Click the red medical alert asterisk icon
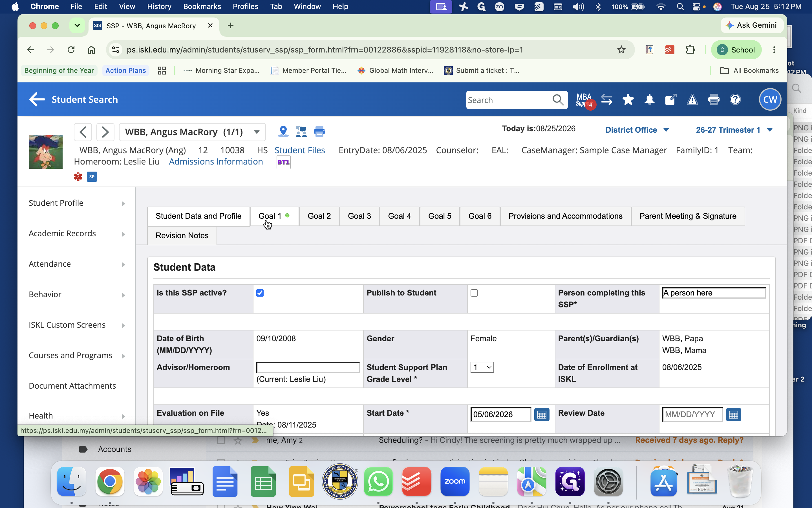This screenshot has height=508, width=812. (x=78, y=177)
